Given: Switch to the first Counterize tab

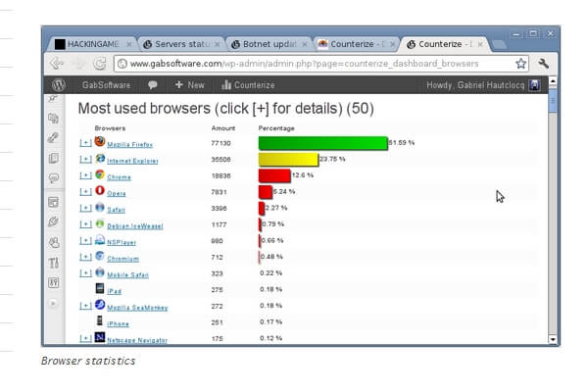Looking at the screenshot, I should click(x=357, y=44).
